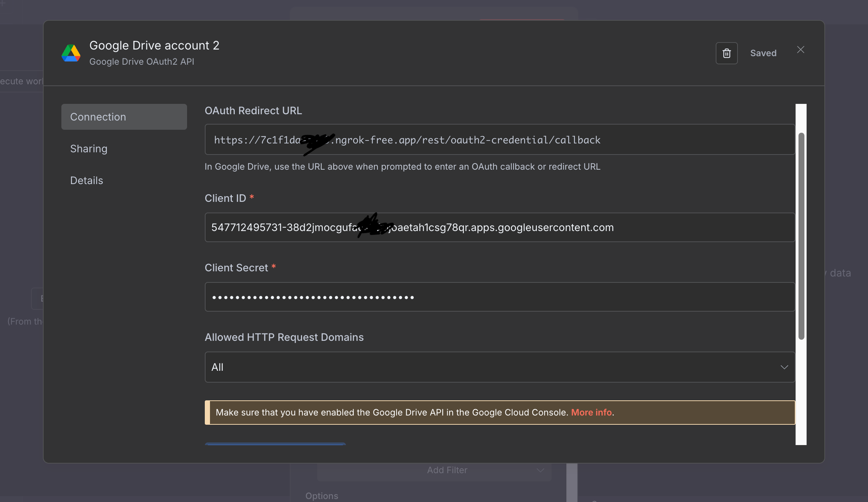Close the Google Drive credential dialog
The image size is (868, 502).
(800, 50)
